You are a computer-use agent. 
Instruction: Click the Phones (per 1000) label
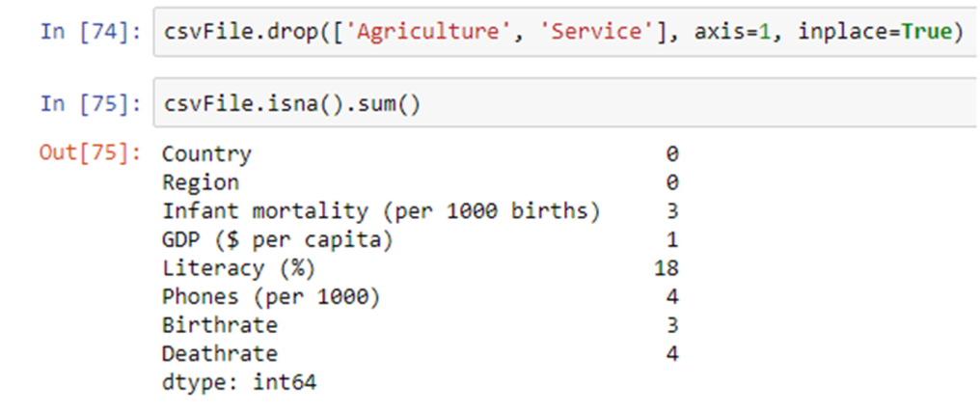[x=271, y=296]
